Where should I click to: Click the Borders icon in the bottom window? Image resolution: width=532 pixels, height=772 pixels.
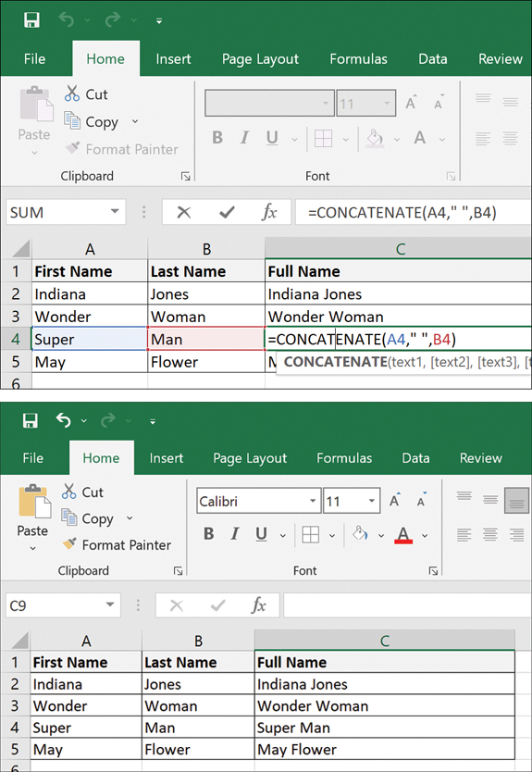pyautogui.click(x=311, y=535)
